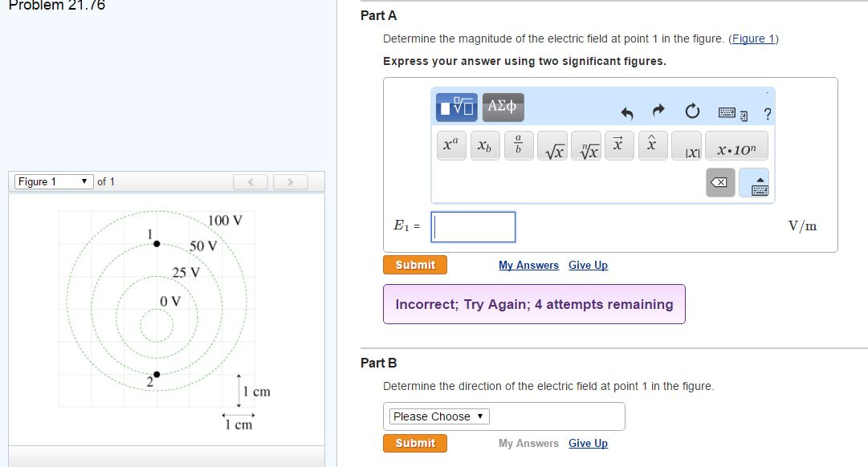Select point 2 on the figure

coord(157,375)
